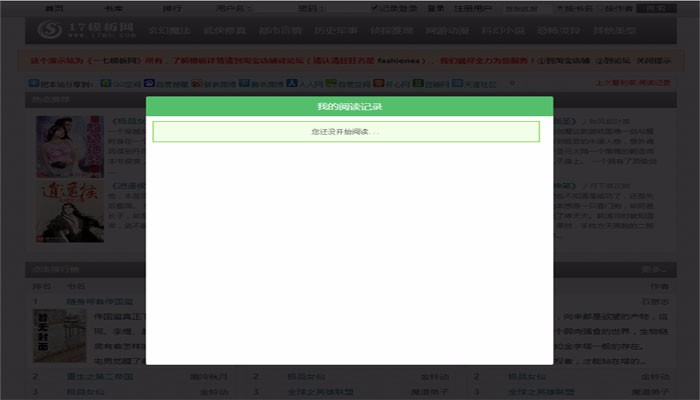This screenshot has height=400, width=700.
Task: Click the 豆瓣网 share icon
Action: tap(418, 83)
